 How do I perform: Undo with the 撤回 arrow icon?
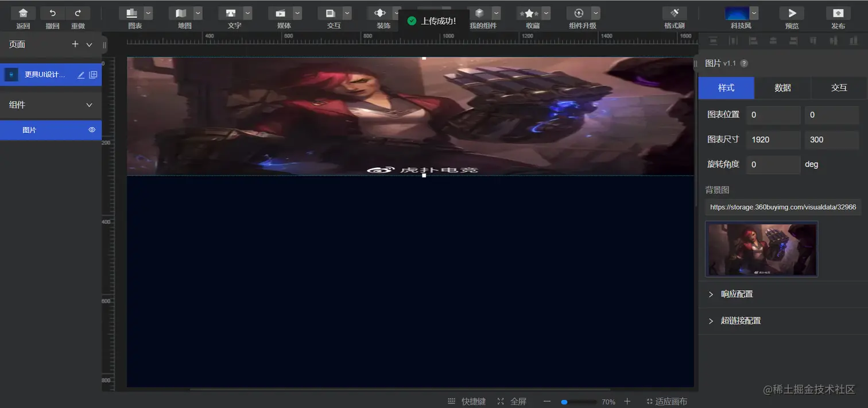(53, 13)
